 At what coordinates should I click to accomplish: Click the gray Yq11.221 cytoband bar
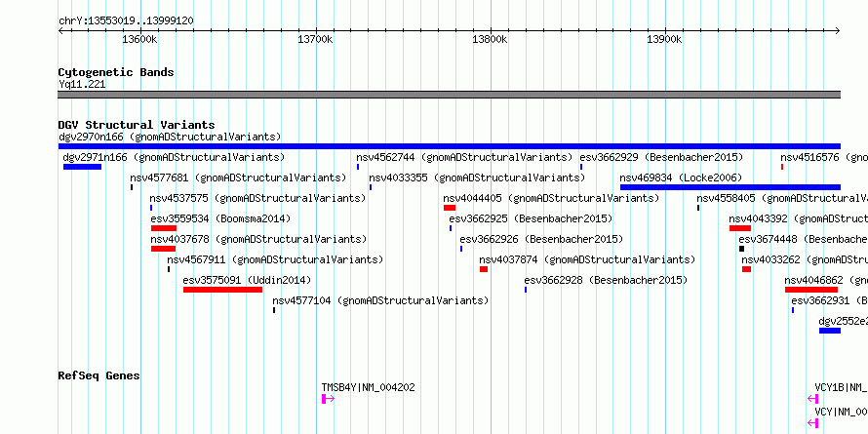[450, 95]
